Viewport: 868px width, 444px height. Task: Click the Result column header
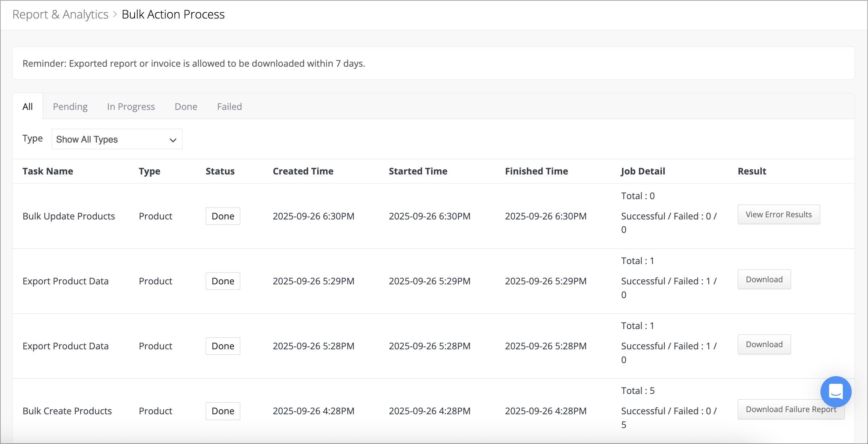[x=752, y=171]
